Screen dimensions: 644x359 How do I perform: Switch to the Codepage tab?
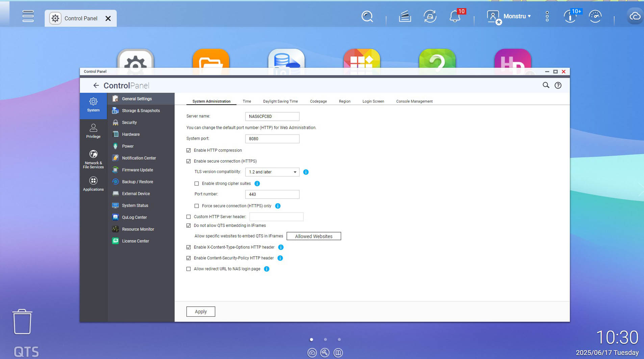pyautogui.click(x=318, y=101)
